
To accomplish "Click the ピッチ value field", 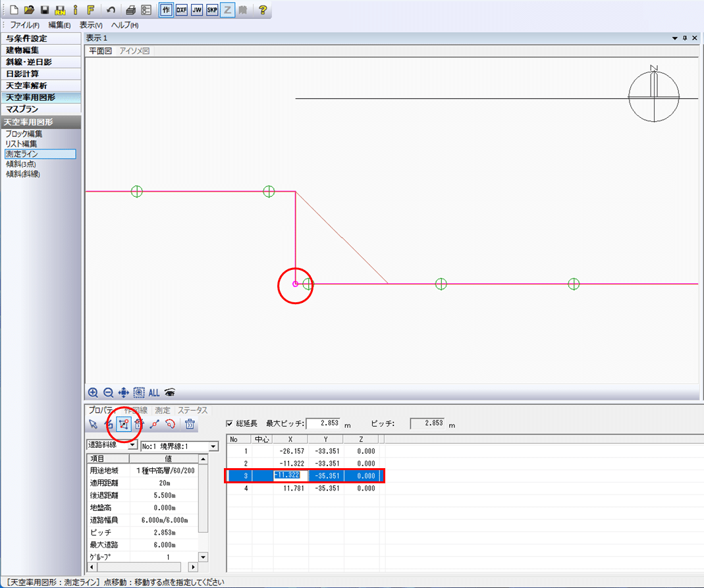I will click(427, 423).
